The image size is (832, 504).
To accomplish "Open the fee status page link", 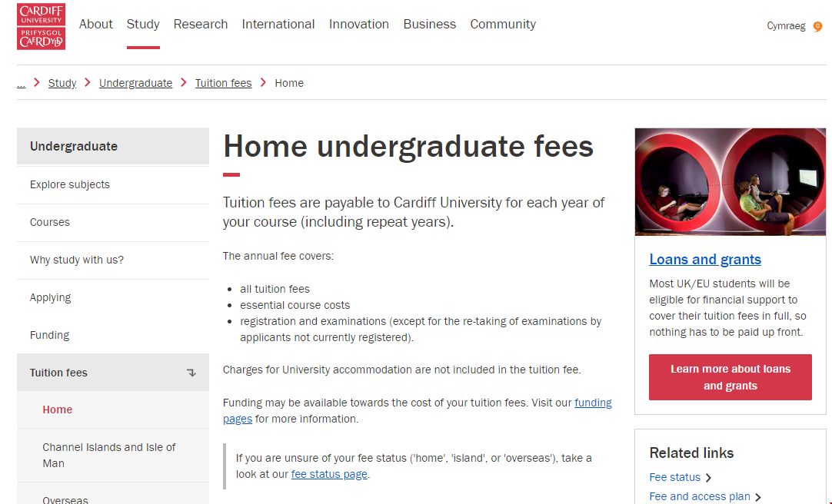I will [x=329, y=474].
